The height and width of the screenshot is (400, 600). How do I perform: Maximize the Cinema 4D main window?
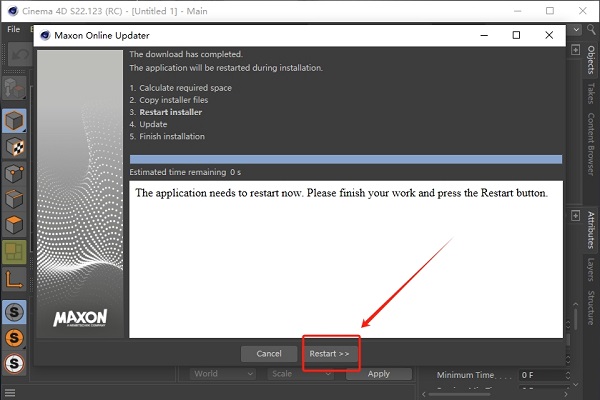click(550, 11)
